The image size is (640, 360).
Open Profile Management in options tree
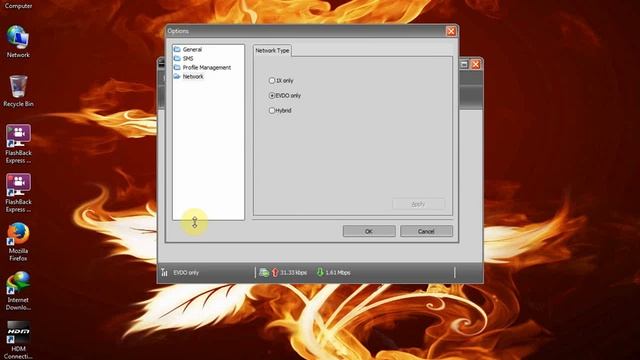pyautogui.click(x=207, y=67)
